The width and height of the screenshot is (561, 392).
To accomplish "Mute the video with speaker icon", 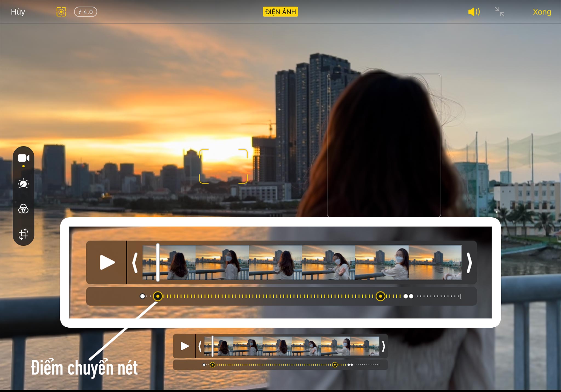I will click(474, 12).
